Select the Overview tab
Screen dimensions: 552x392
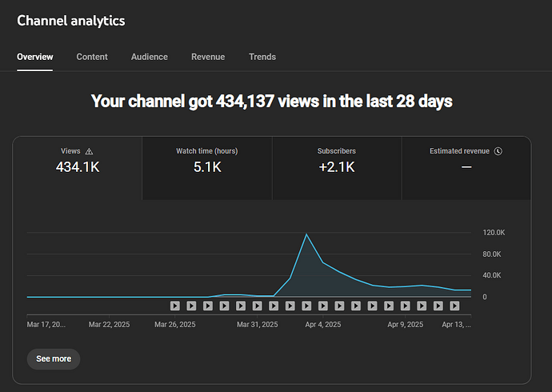34,57
